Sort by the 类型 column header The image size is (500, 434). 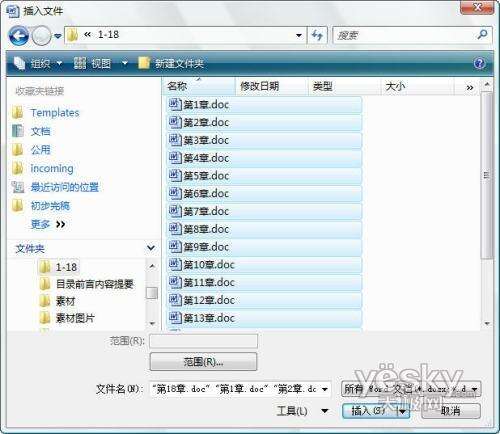pos(344,86)
